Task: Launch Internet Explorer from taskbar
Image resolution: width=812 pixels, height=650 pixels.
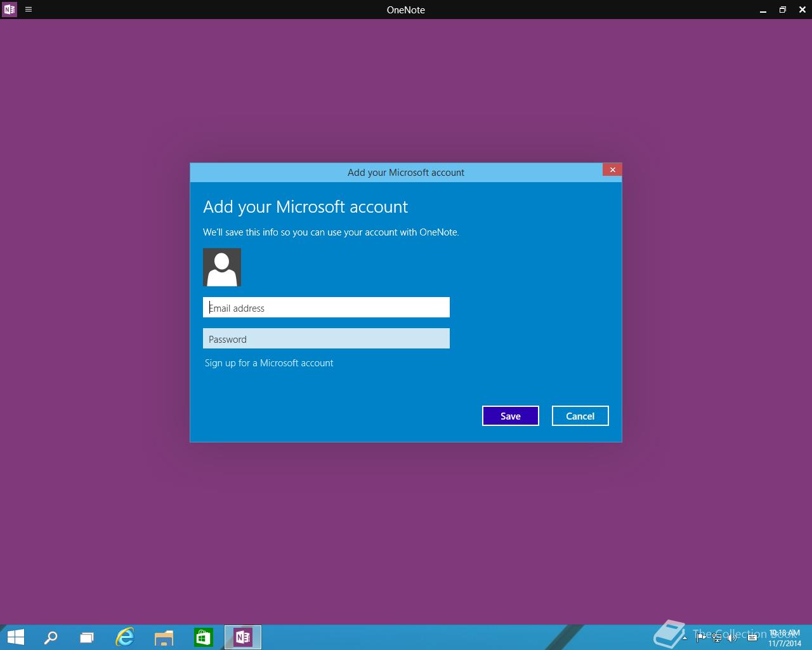Action: [x=125, y=637]
